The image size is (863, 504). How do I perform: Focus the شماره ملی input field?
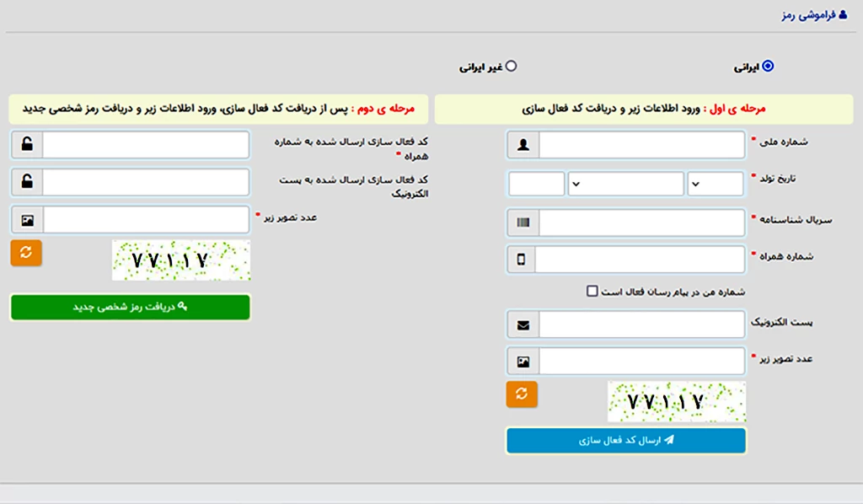[x=641, y=145]
